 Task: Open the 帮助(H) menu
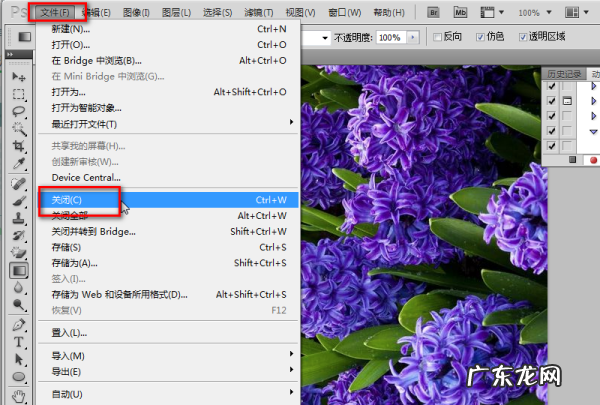point(389,13)
